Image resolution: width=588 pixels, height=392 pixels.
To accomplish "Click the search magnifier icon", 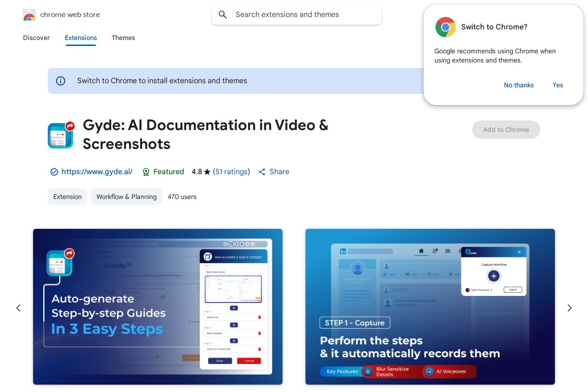I will (223, 15).
